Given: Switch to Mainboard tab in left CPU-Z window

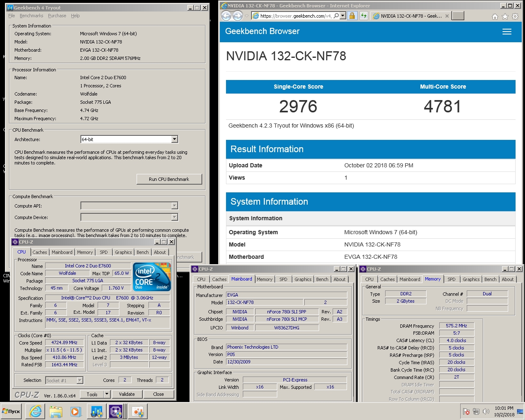Looking at the screenshot, I should [x=62, y=252].
